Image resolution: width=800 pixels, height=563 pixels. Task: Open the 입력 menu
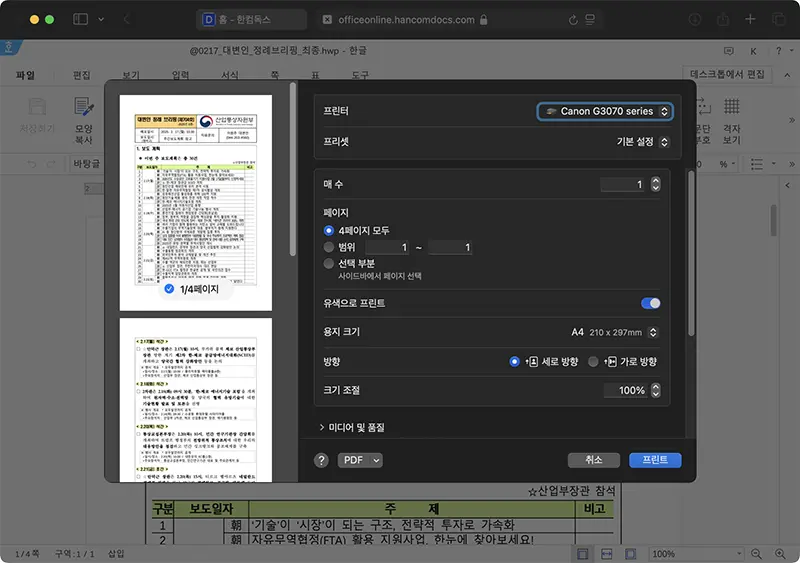(181, 75)
